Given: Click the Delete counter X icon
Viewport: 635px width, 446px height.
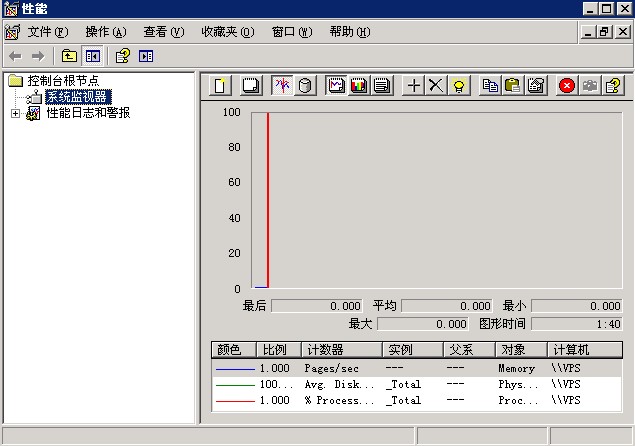Looking at the screenshot, I should point(436,85).
